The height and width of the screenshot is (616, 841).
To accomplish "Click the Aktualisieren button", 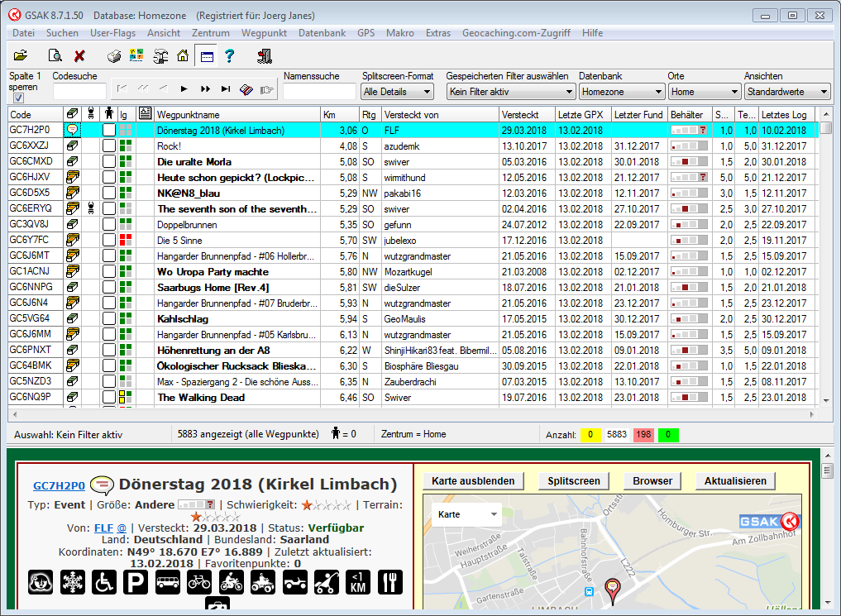I will point(735,481).
